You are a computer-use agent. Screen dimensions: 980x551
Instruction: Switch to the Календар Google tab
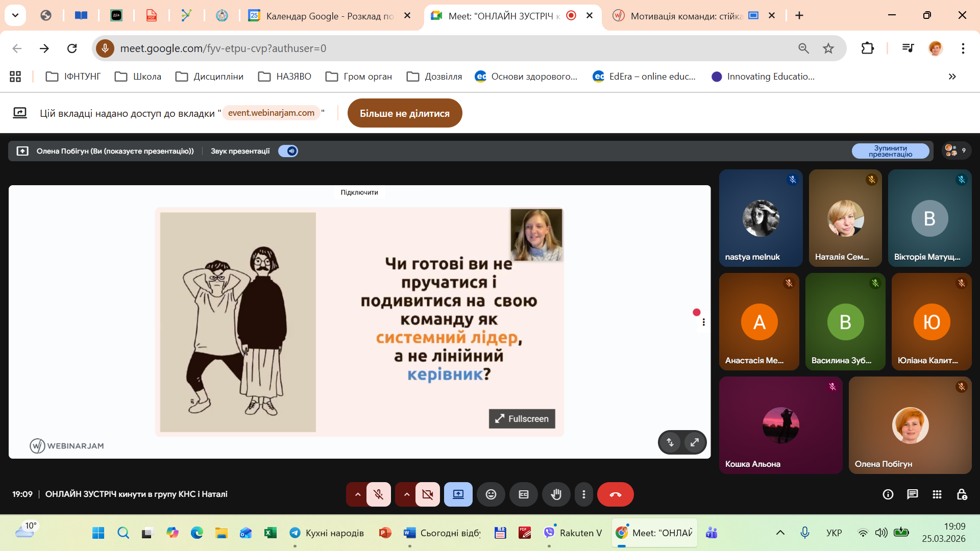pyautogui.click(x=329, y=16)
